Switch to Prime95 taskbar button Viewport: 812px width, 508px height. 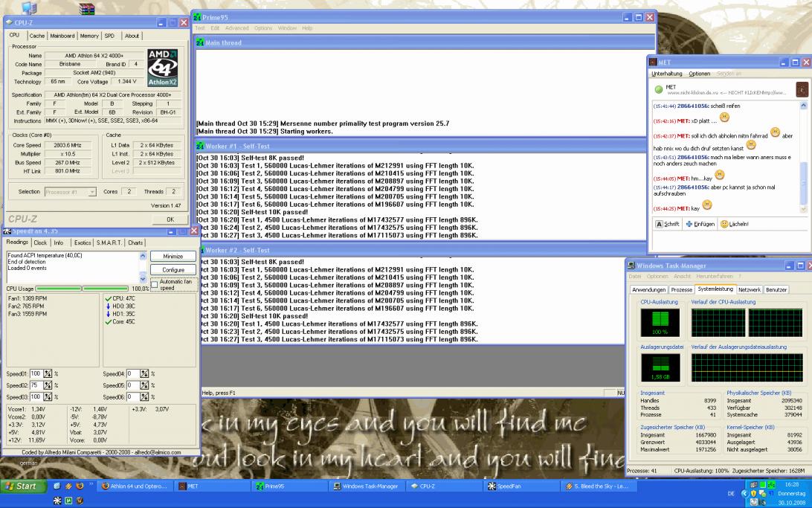pyautogui.click(x=289, y=486)
